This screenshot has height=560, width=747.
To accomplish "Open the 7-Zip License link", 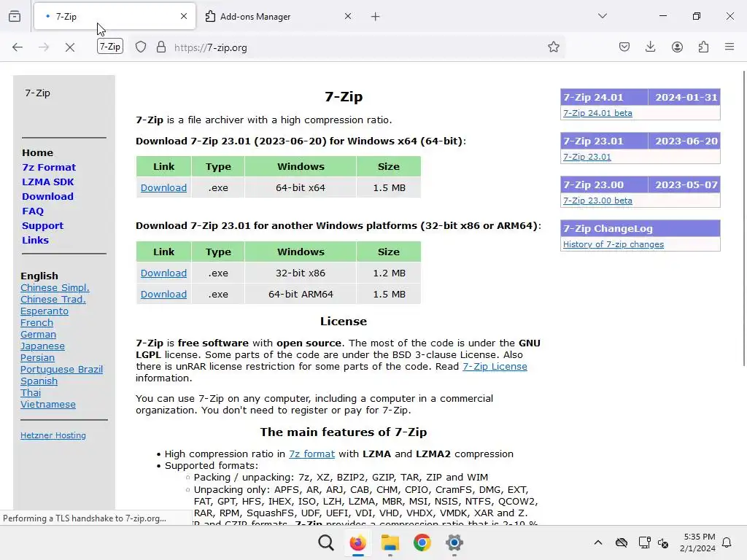I will (x=495, y=367).
